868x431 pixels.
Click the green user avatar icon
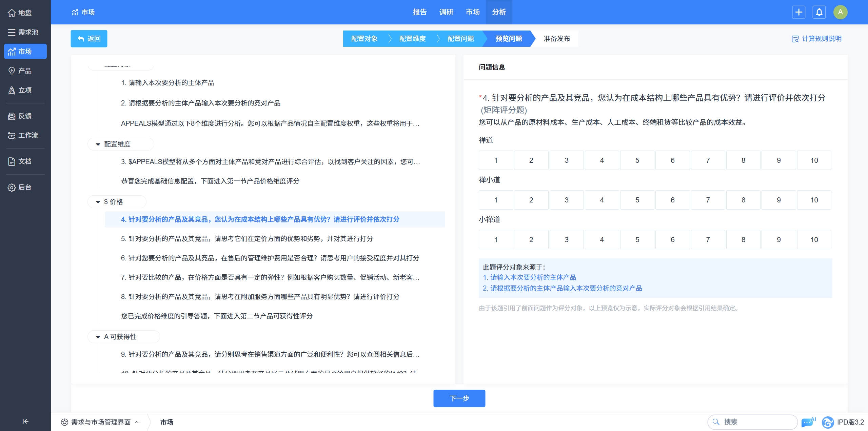(x=840, y=12)
